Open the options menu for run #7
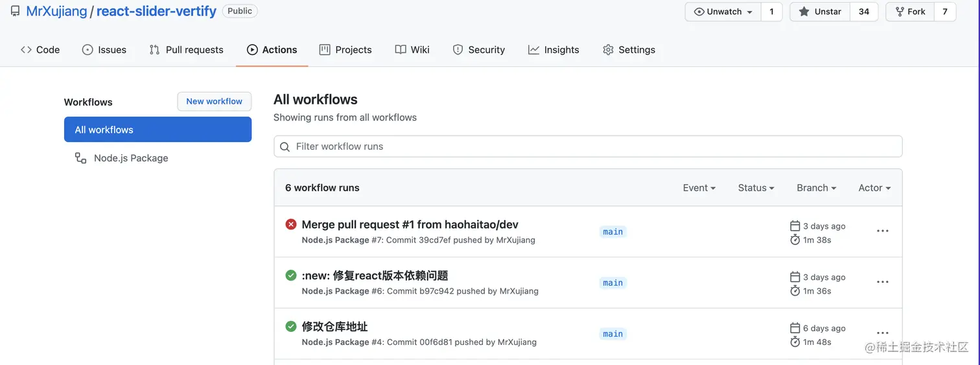The width and height of the screenshot is (980, 365). [883, 231]
